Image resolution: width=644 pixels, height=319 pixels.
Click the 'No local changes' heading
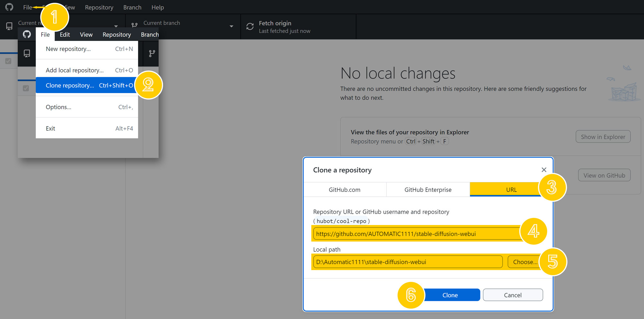398,73
